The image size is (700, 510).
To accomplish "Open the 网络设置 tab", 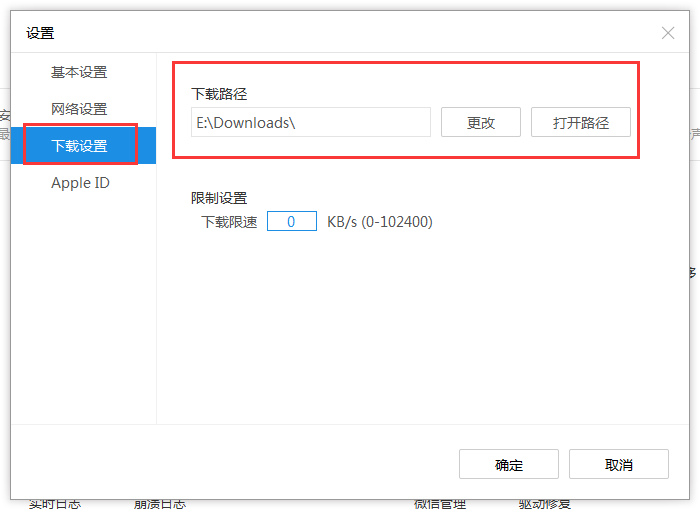I will 79,109.
